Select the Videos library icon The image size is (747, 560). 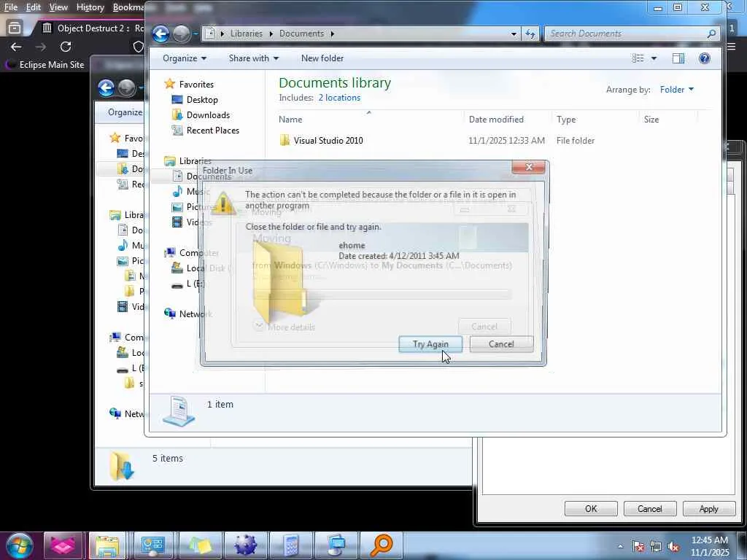tap(177, 222)
